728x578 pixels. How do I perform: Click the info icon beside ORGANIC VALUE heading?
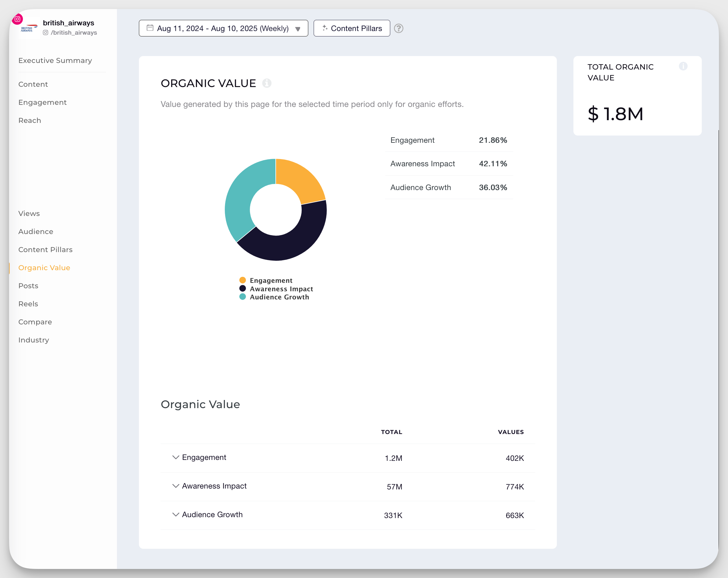coord(267,83)
